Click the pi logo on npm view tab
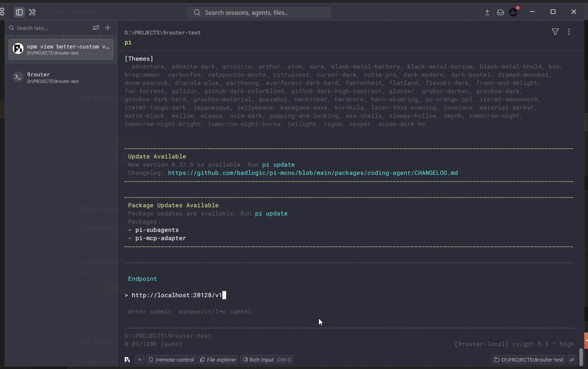The height and width of the screenshot is (369, 588). [x=18, y=49]
